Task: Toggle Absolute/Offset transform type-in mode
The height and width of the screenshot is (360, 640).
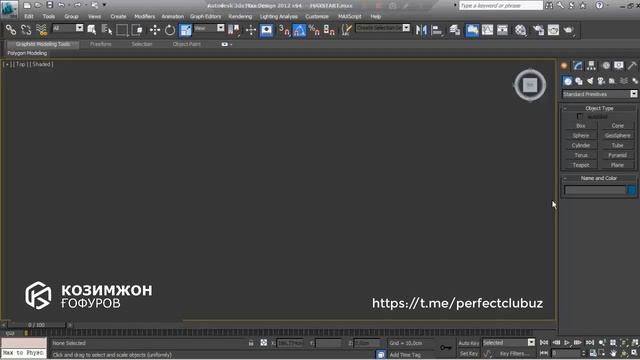Action: coord(264,343)
